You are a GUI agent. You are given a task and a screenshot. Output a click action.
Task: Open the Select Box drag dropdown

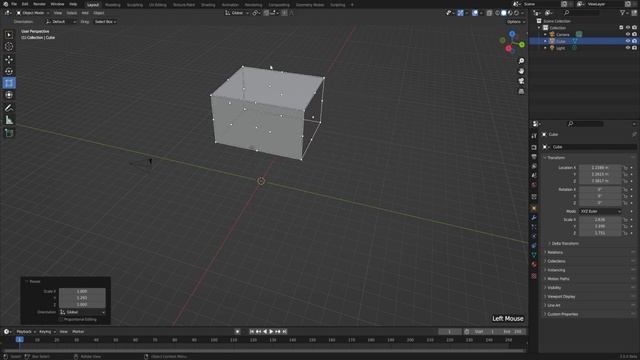pyautogui.click(x=105, y=22)
